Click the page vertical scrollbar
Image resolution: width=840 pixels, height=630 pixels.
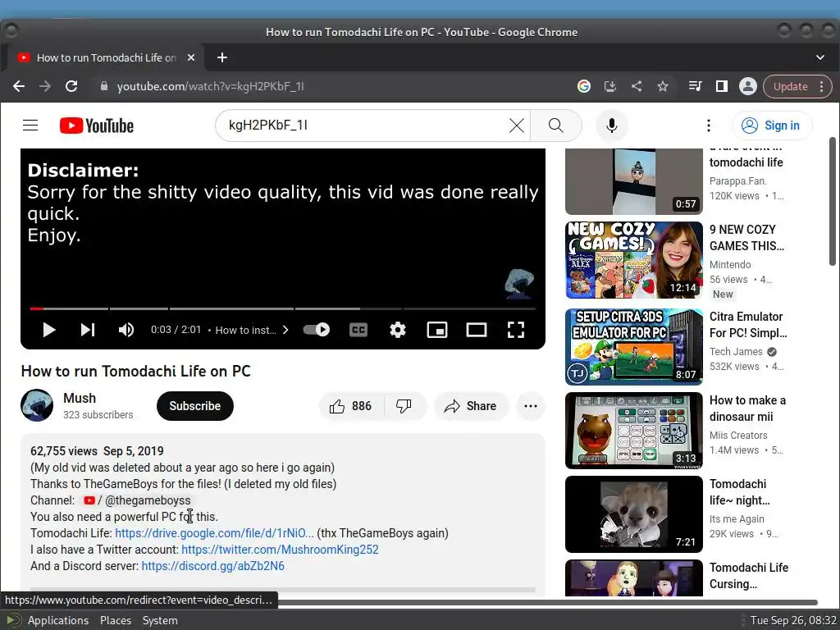click(x=832, y=202)
